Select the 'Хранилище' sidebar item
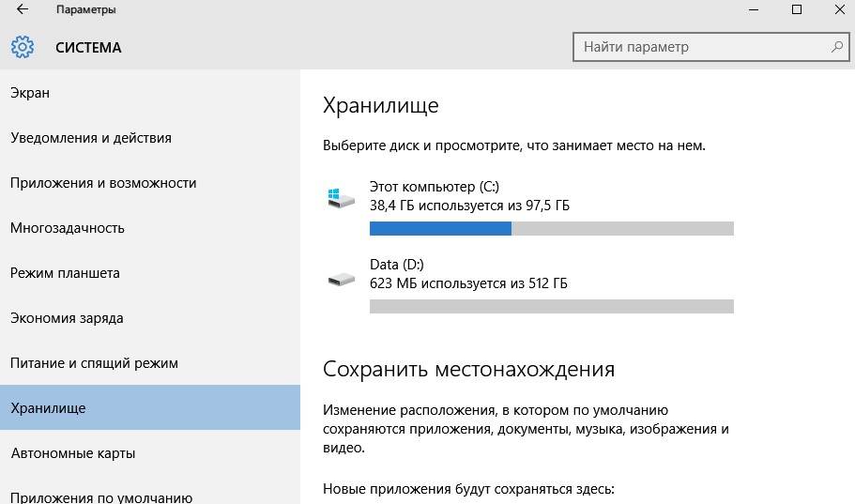 (48, 408)
